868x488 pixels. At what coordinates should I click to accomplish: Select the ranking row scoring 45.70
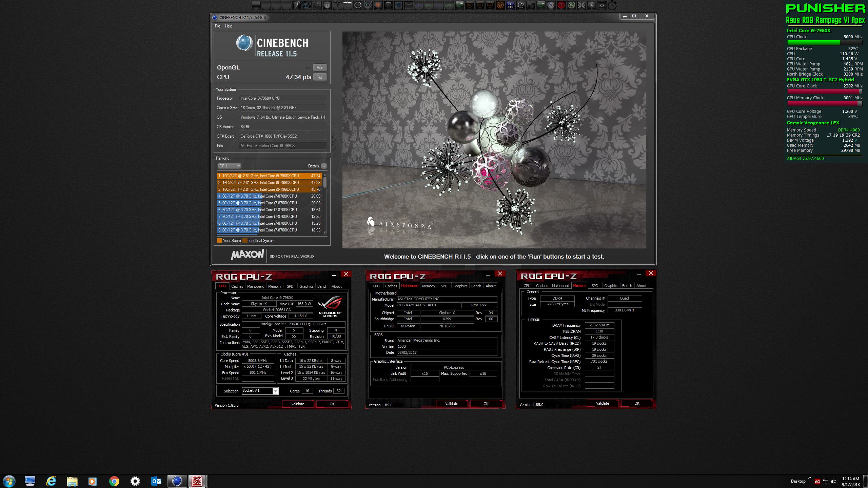tap(270, 189)
